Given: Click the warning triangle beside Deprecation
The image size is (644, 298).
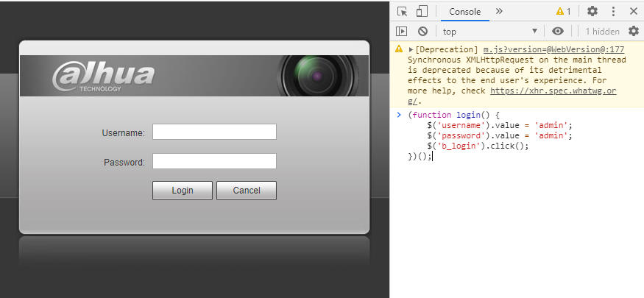Looking at the screenshot, I should coord(399,49).
